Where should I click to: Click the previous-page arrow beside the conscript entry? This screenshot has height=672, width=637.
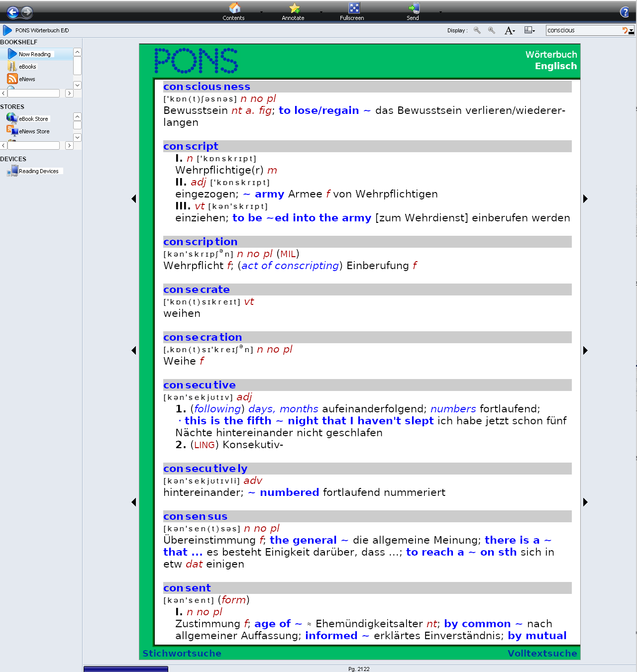[x=134, y=198]
